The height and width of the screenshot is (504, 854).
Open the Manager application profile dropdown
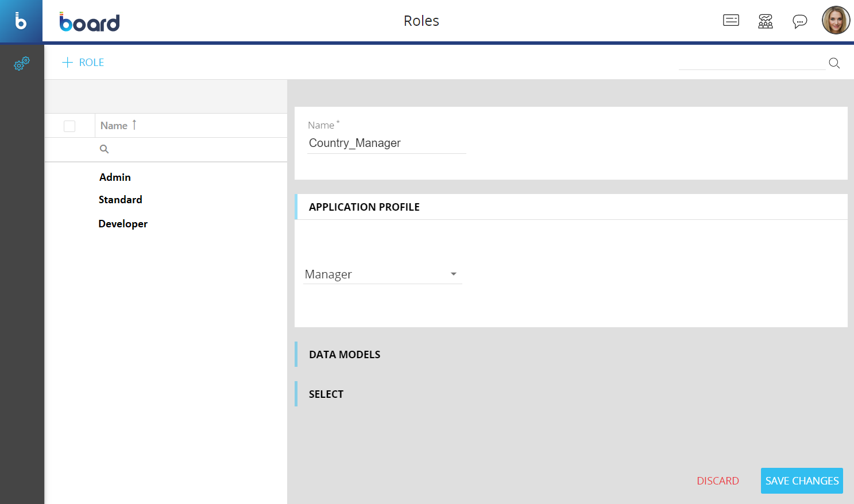382,274
